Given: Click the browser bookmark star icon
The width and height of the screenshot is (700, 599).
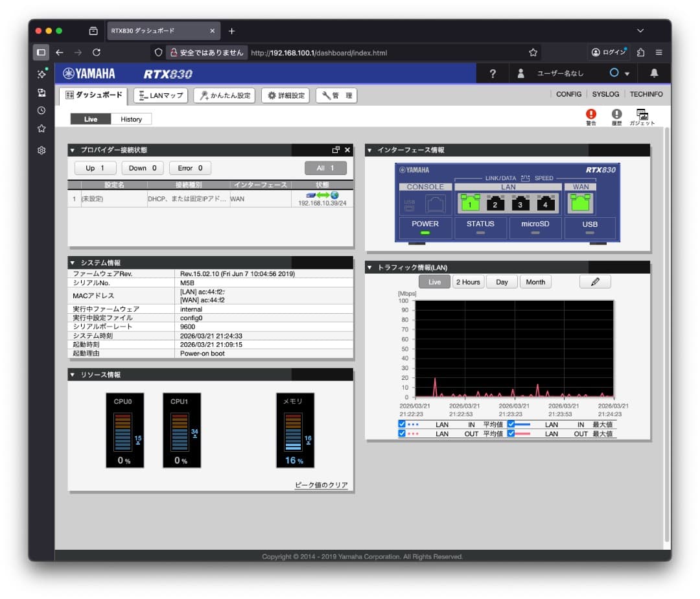Looking at the screenshot, I should 533,53.
